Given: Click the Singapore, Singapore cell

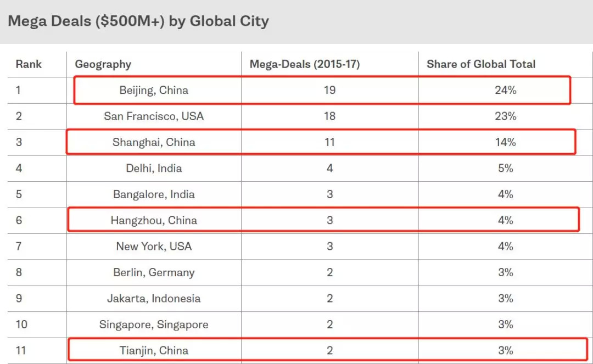Looking at the screenshot, I should (x=154, y=324).
